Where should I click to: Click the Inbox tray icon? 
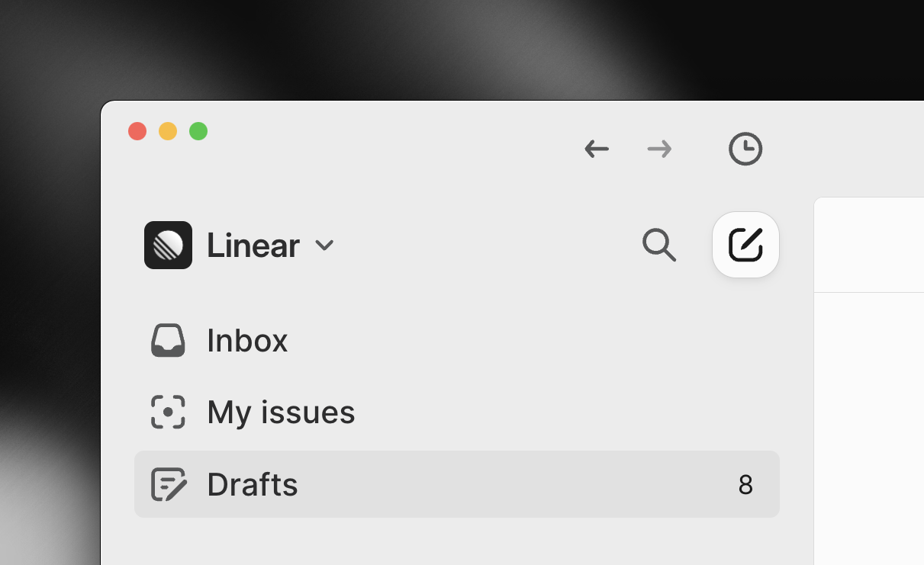pos(168,341)
